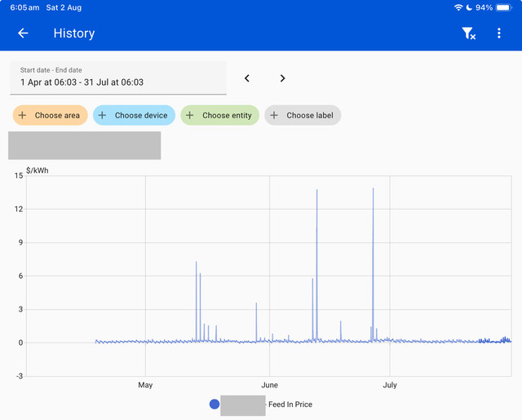
Task: Click the Wi-Fi status icon
Action: (x=458, y=7)
